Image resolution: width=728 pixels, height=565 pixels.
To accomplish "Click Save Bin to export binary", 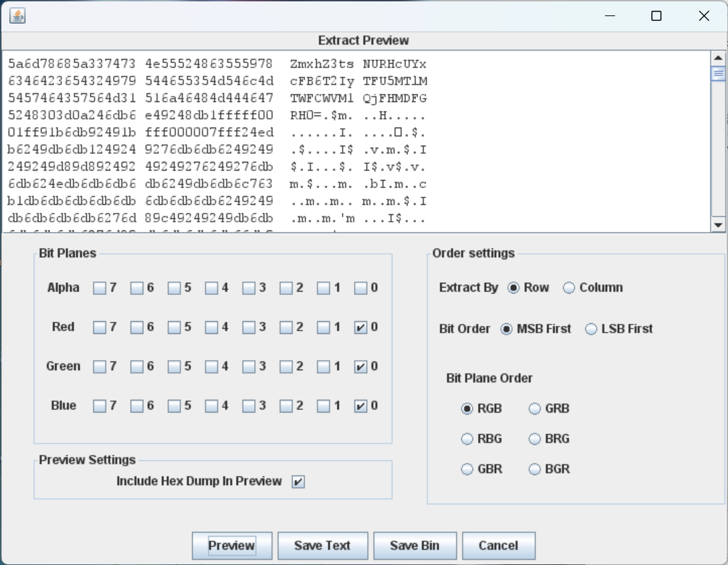I will pos(415,546).
